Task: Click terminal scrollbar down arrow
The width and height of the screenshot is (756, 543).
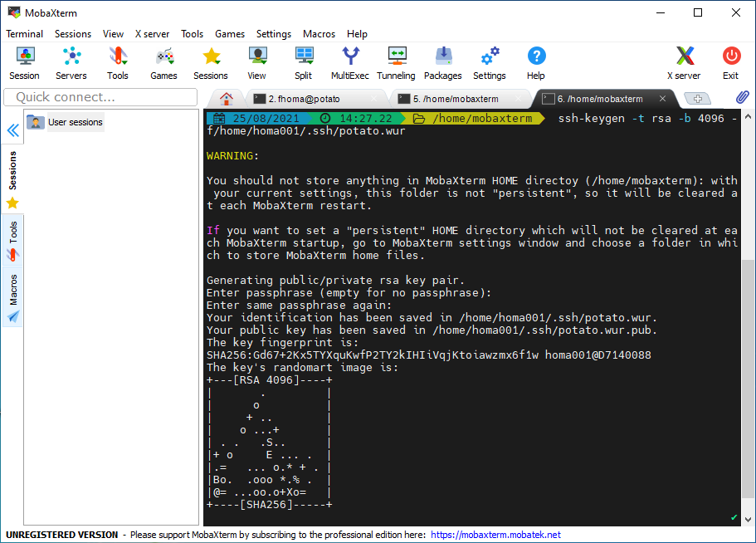Action: point(748,520)
